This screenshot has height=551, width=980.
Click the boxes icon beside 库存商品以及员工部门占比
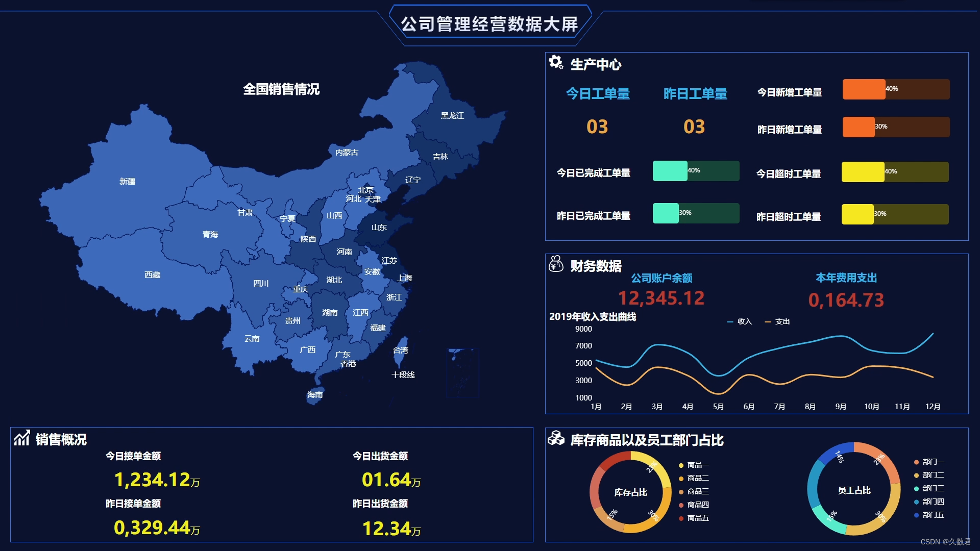(556, 438)
